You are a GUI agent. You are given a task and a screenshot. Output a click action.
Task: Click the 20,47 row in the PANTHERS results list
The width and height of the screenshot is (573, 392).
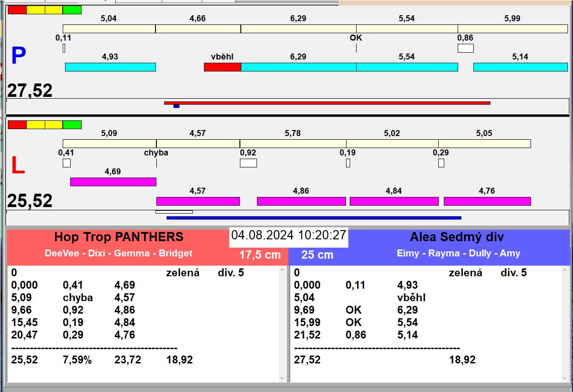pyautogui.click(x=73, y=335)
